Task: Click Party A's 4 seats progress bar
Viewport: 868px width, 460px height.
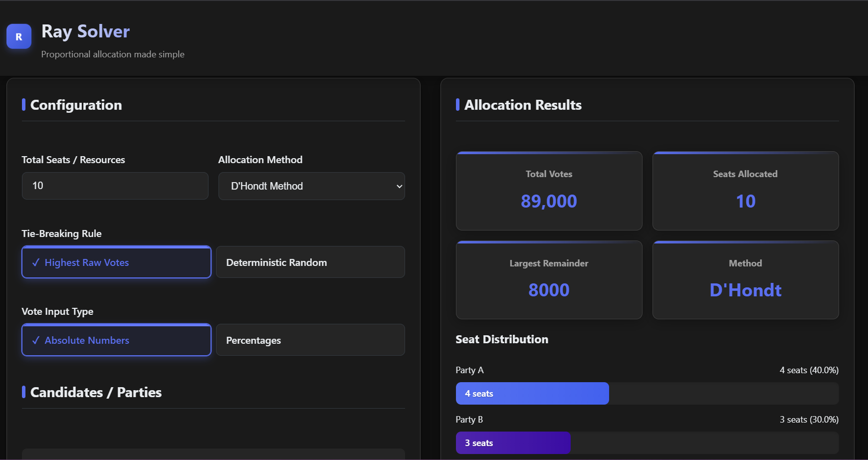Action: click(x=532, y=393)
